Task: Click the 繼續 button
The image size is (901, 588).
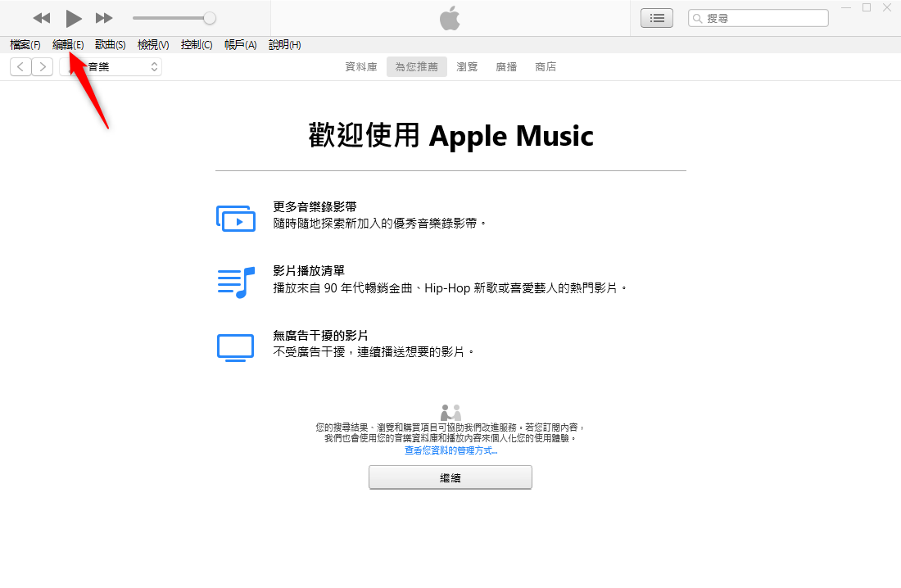Action: coord(450,477)
